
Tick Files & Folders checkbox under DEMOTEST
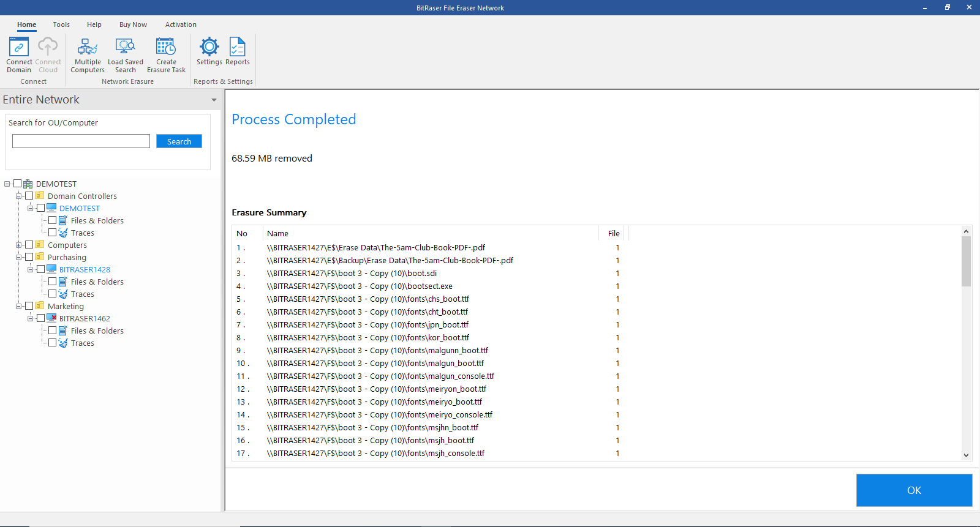click(x=52, y=220)
